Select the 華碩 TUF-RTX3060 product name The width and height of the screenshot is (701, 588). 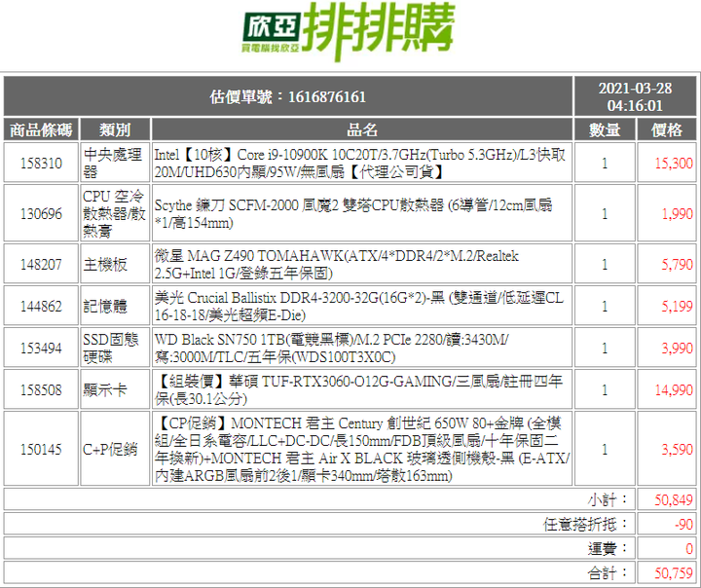click(x=358, y=390)
